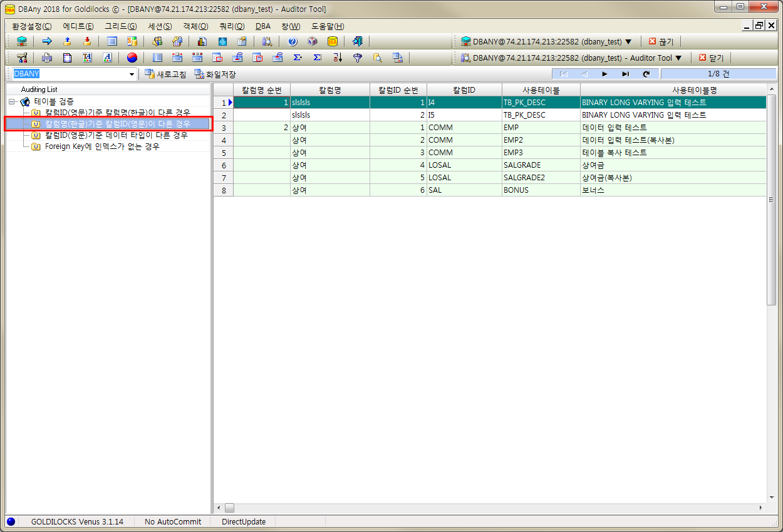Viewport: 783px width, 532px height.
Task: Select 칼럼명(한글)기준 칼럼ID(영문)이 다른 경우 item
Action: click(117, 124)
